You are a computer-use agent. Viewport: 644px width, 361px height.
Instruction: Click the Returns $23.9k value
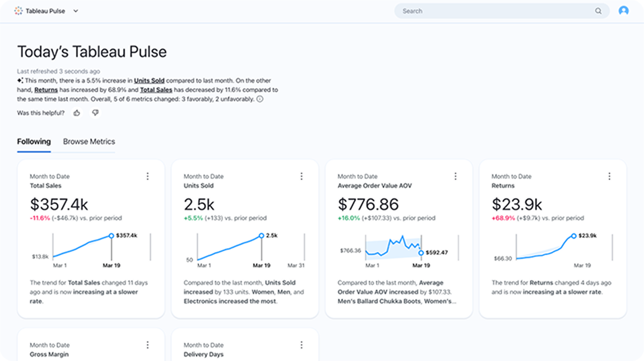tap(517, 204)
